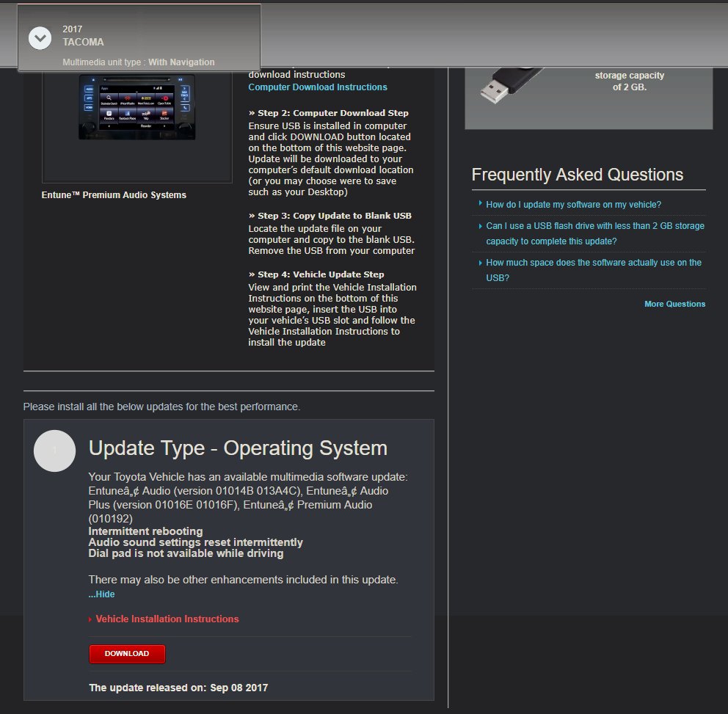Open FAQ about USB drive with less than 2 GB
728x714 pixels.
click(594, 233)
